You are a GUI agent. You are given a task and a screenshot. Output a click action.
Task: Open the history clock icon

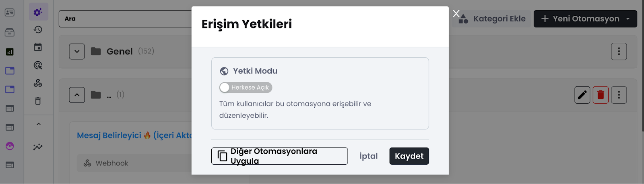coord(38,29)
